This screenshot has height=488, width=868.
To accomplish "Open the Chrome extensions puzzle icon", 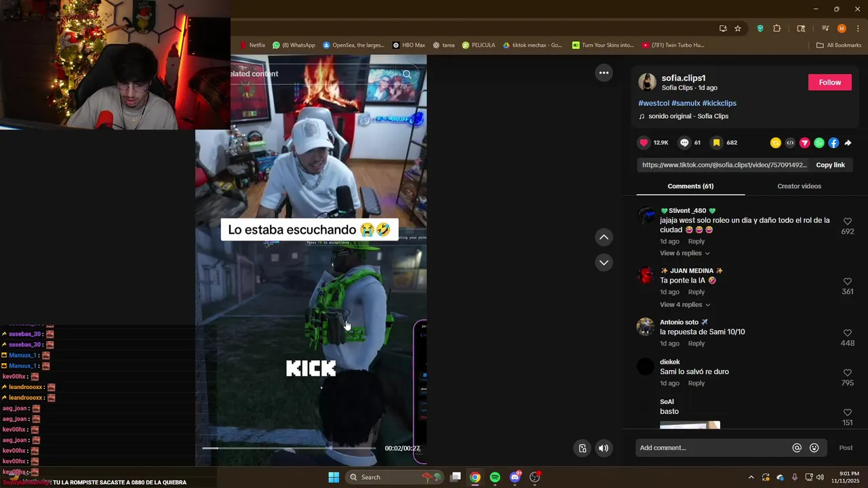I will tap(777, 28).
